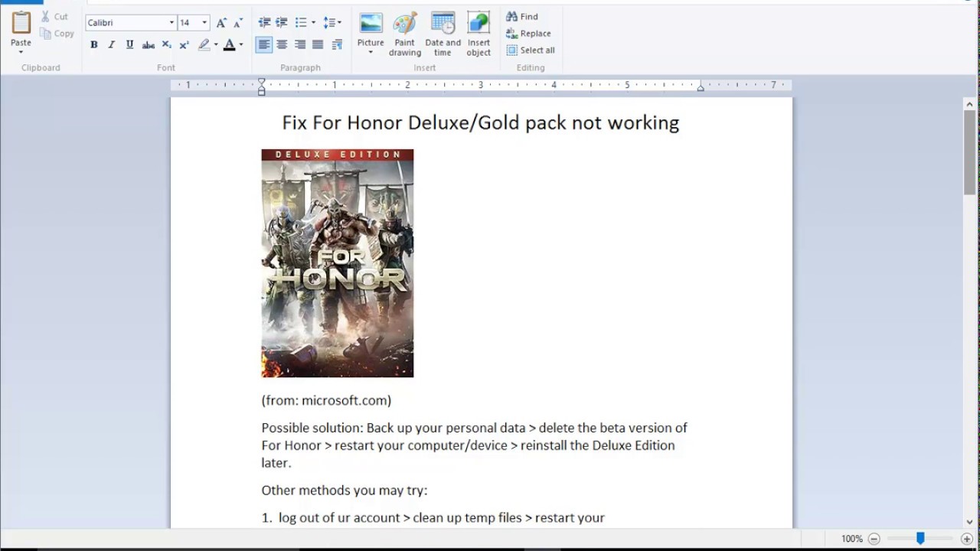Start a bulleted list

(301, 23)
